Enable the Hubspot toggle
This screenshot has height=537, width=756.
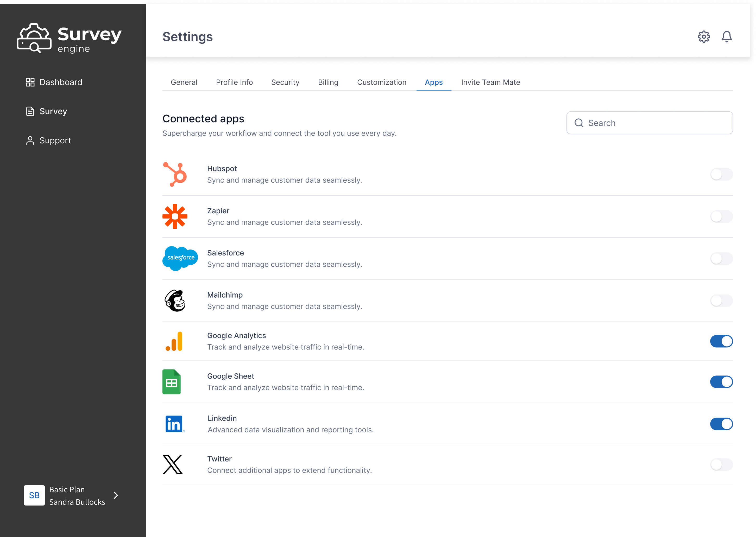[x=721, y=174]
